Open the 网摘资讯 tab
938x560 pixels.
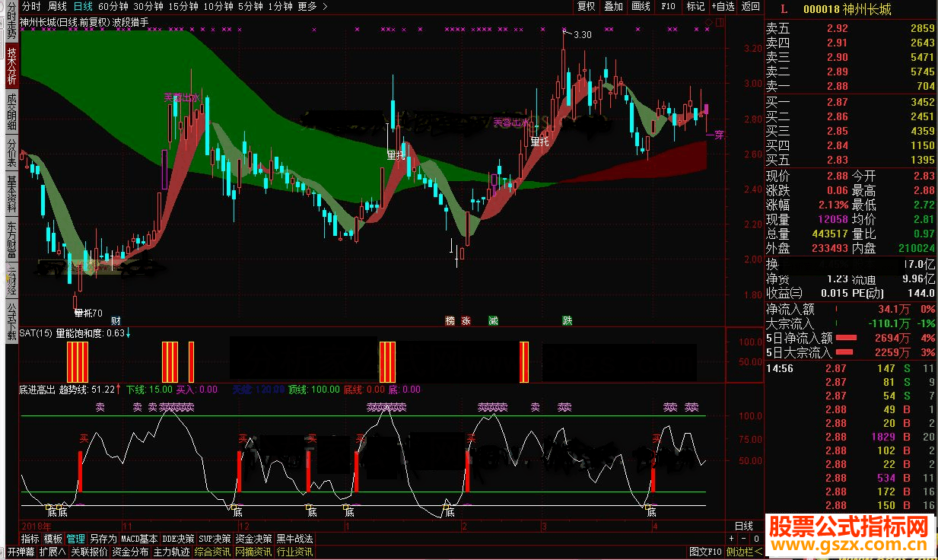click(x=253, y=552)
